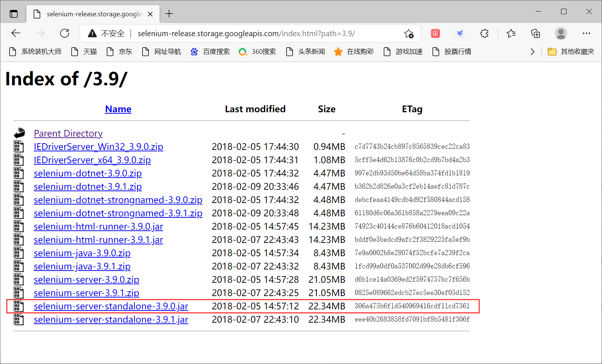Open a new browser tab
The width and height of the screenshot is (602, 364).
coord(169,14)
